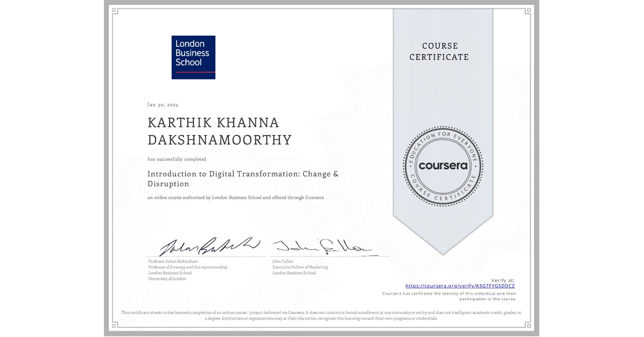The width and height of the screenshot is (644, 337).
Task: Click 'London Business School' under John Fallon
Action: click(x=294, y=273)
